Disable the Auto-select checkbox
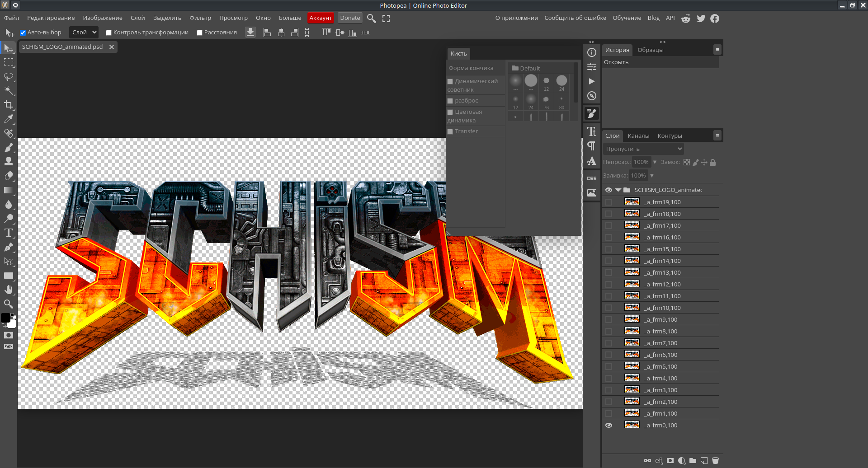Viewport: 868px width, 468px height. click(x=23, y=33)
